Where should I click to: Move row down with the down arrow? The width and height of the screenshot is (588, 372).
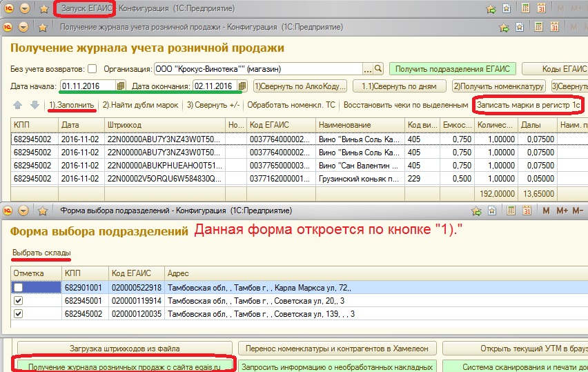tap(34, 105)
